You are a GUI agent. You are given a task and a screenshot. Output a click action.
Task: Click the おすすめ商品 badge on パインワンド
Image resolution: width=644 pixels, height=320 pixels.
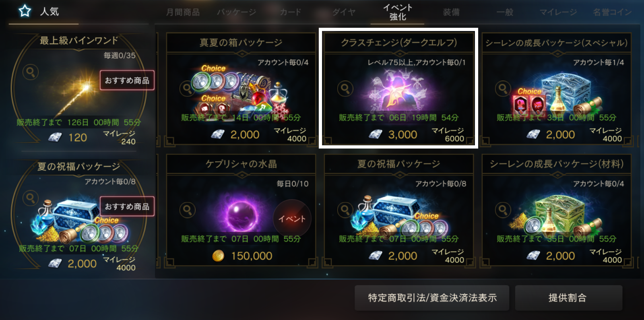point(127,81)
